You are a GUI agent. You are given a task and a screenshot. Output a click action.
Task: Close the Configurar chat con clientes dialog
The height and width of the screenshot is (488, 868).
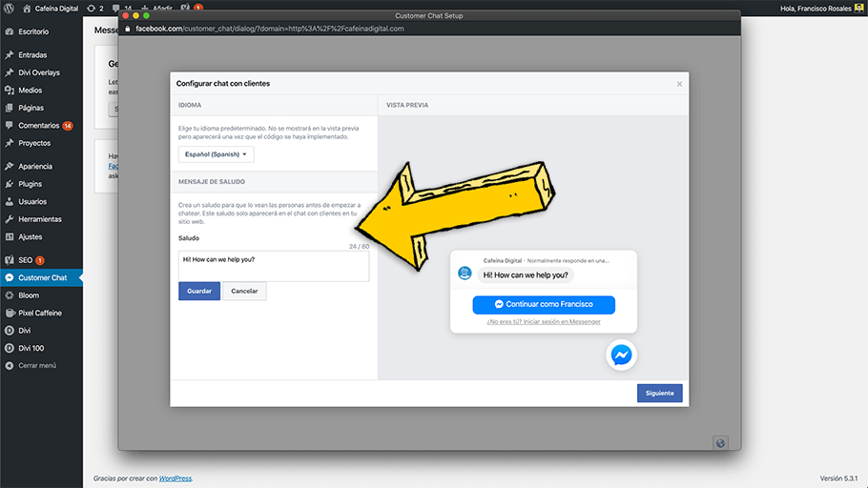click(x=679, y=84)
